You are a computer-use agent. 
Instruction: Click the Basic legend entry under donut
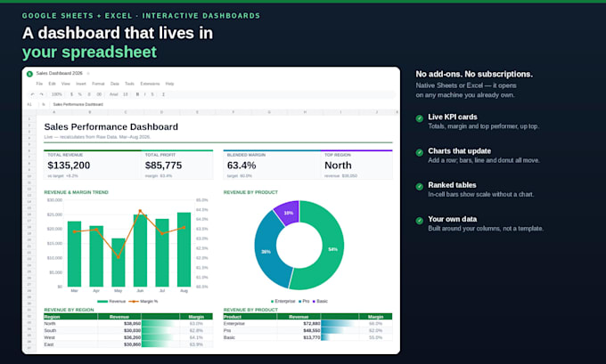coord(320,301)
